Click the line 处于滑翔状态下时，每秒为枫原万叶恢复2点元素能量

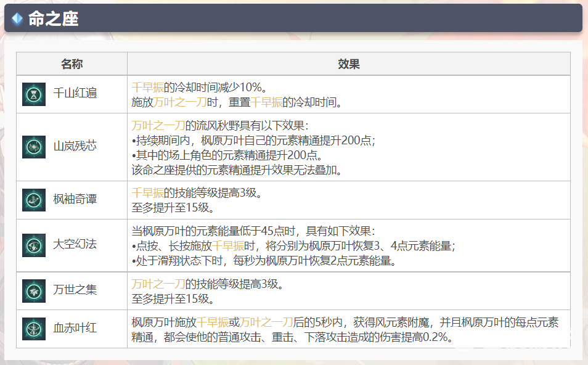point(264,261)
